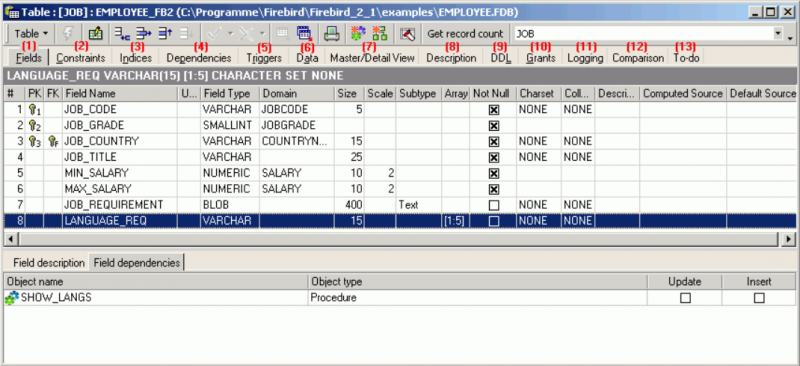
Task: Toggle Not Null for MIN_SALARY
Action: 493,173
